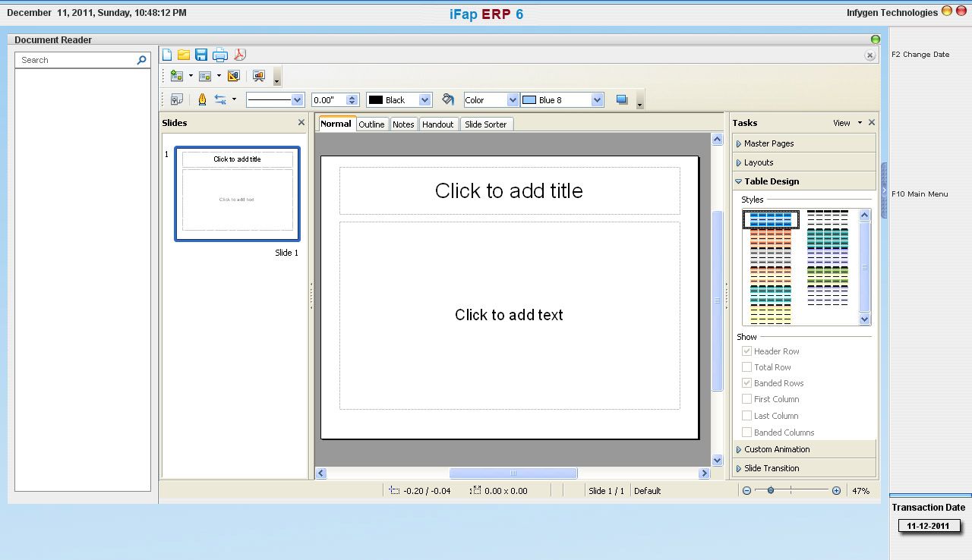The width and height of the screenshot is (972, 560).
Task: Click the zoom in plus icon in the status bar
Action: 836,491
